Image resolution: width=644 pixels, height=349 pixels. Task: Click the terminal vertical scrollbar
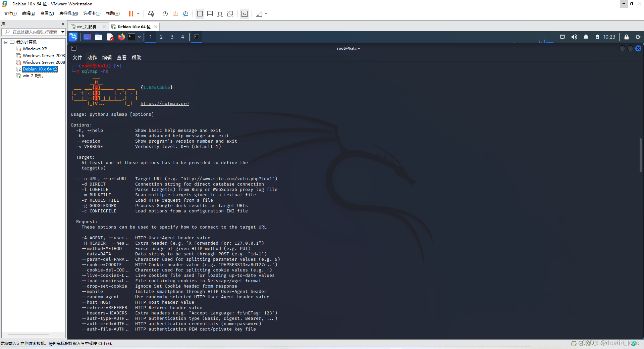click(640, 155)
